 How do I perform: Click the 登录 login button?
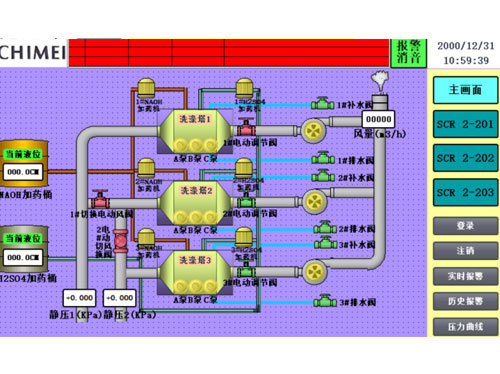click(465, 226)
